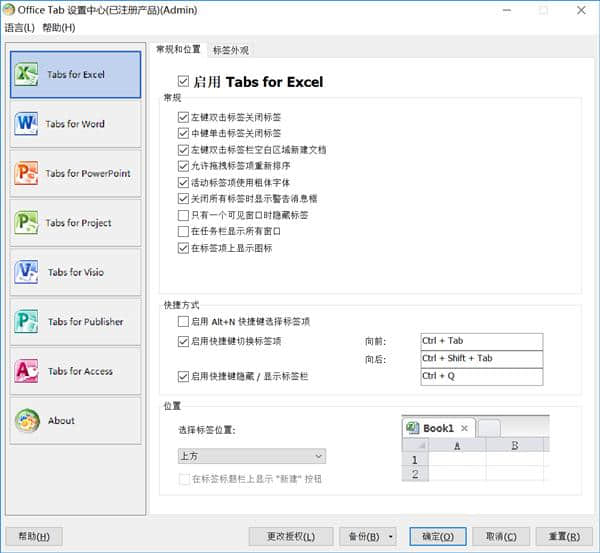The image size is (600, 553).
Task: Close the Office Tab settings window
Action: [x=581, y=10]
